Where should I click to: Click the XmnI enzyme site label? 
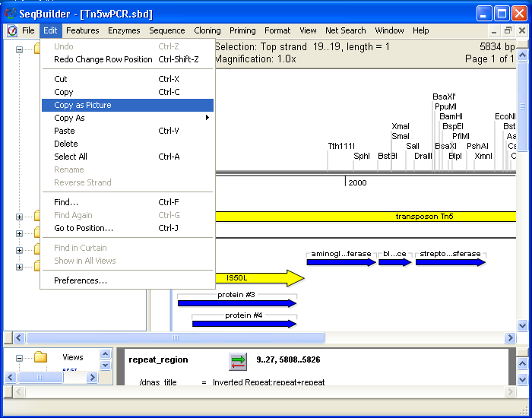483,156
